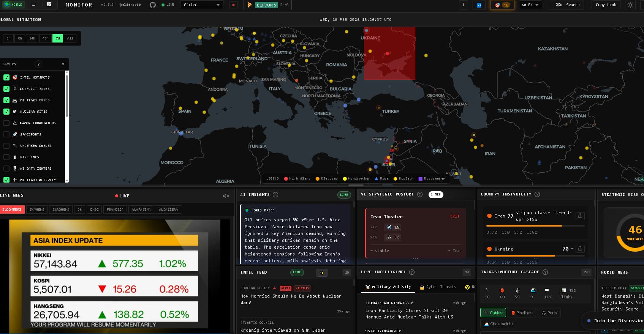644x334 pixels.
Task: Open Infrastructure Cascade help icon
Action: click(x=545, y=272)
